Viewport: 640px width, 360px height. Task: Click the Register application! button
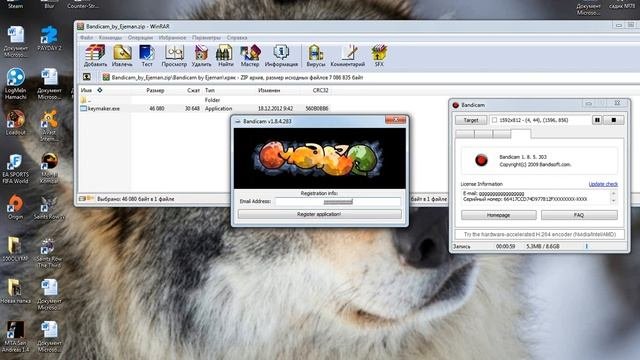(x=319, y=214)
